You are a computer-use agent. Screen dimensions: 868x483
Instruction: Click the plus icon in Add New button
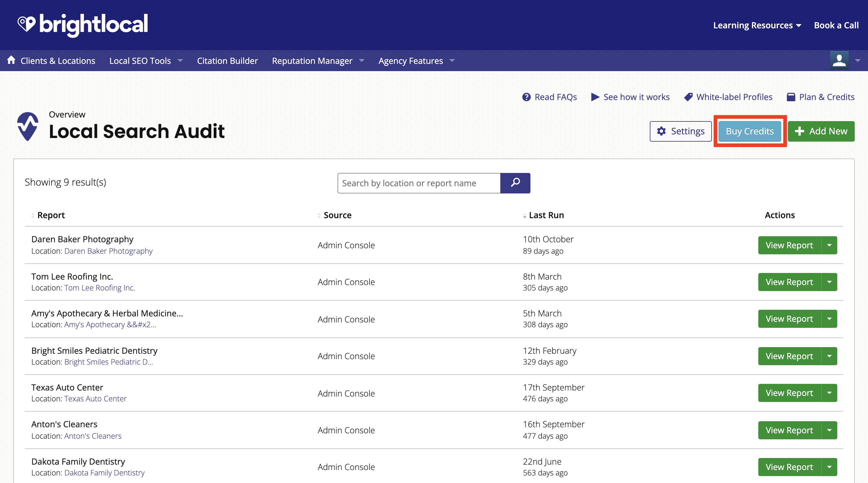point(800,131)
